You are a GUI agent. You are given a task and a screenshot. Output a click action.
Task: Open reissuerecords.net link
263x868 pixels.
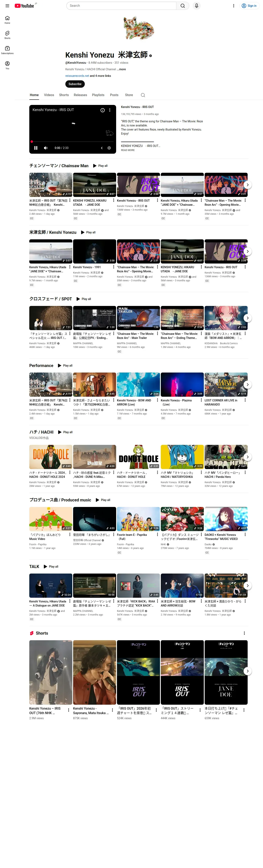77,76
